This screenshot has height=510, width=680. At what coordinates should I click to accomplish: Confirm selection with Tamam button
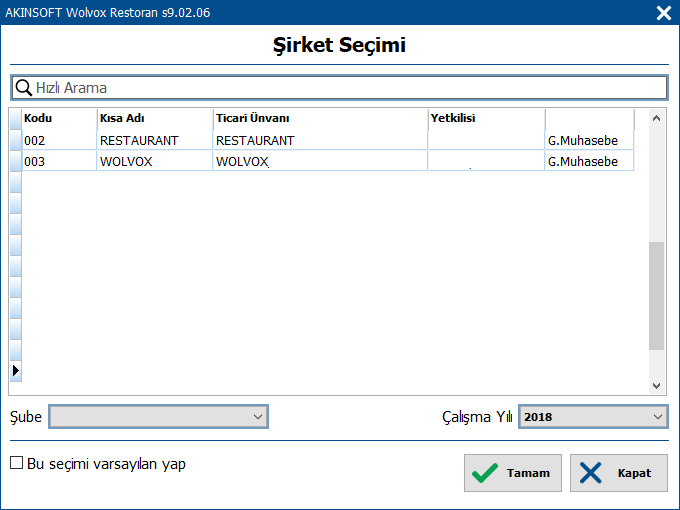tap(513, 473)
